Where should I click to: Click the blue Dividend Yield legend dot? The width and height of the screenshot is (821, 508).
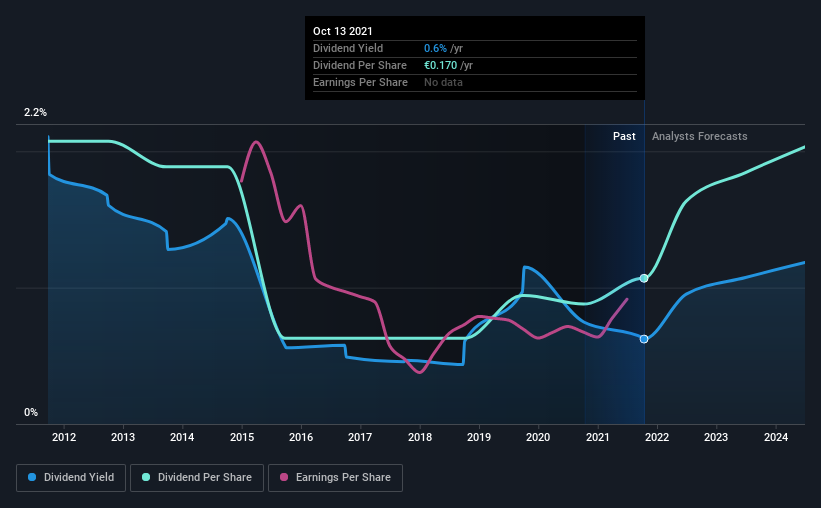[x=32, y=477]
